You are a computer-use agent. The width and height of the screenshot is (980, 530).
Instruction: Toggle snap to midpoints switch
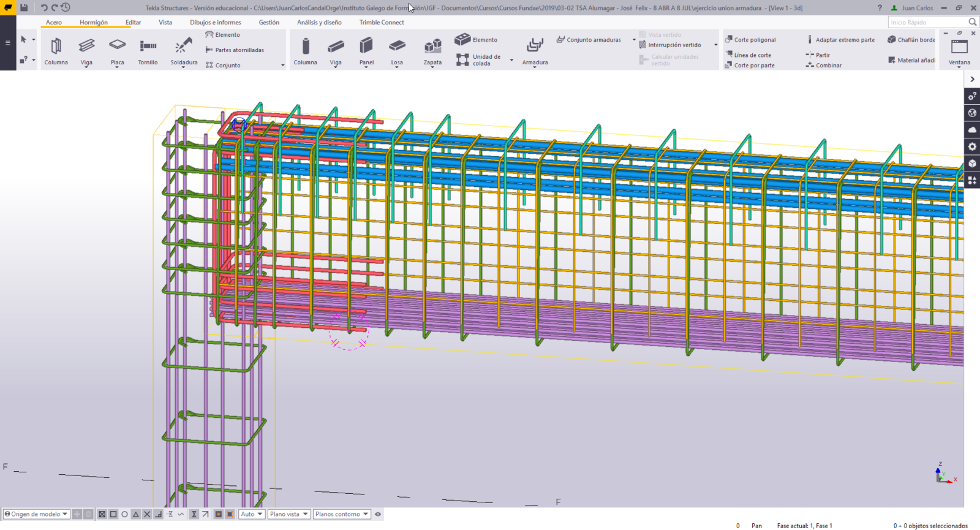click(x=136, y=515)
